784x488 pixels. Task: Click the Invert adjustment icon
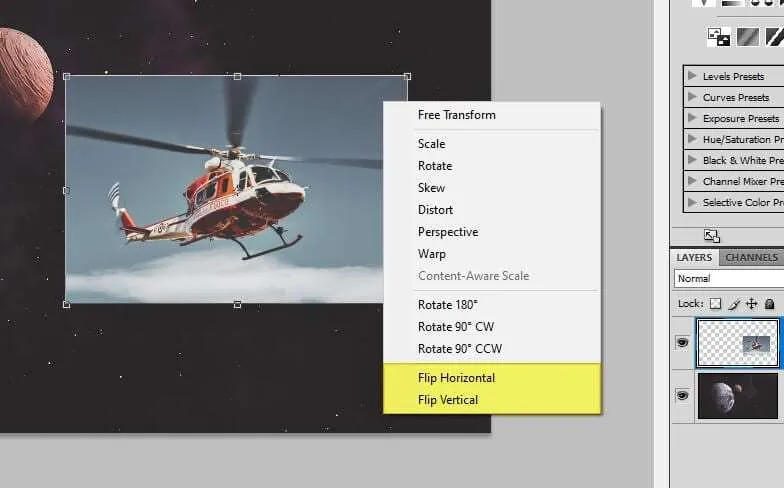[719, 38]
